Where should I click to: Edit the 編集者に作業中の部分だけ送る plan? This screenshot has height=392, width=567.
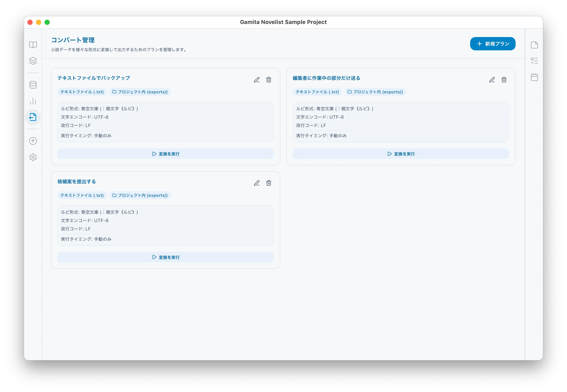[492, 80]
